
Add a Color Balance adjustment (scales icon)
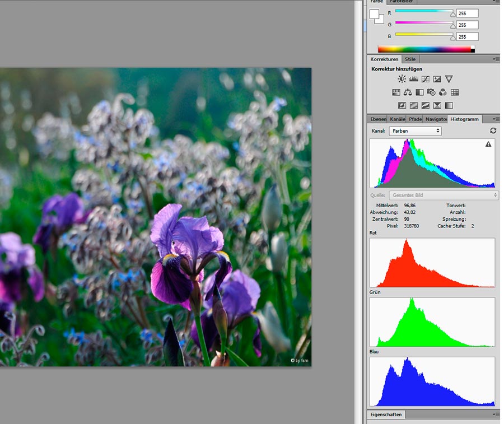tap(408, 92)
